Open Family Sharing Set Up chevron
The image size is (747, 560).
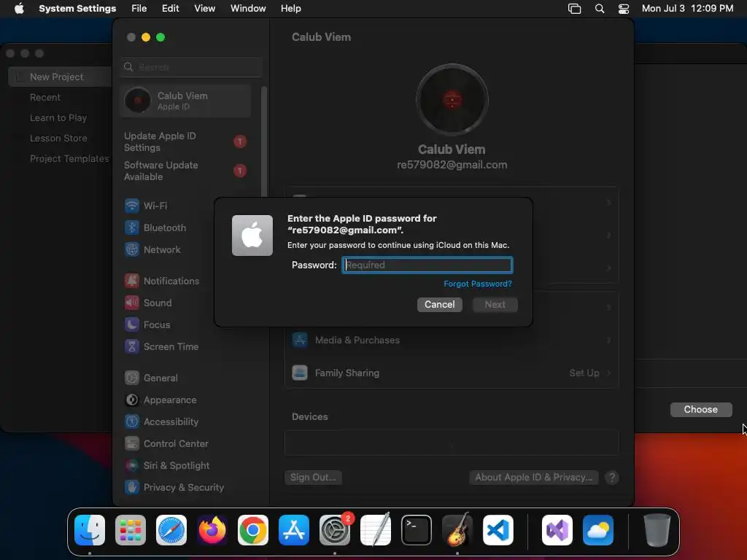click(x=608, y=373)
